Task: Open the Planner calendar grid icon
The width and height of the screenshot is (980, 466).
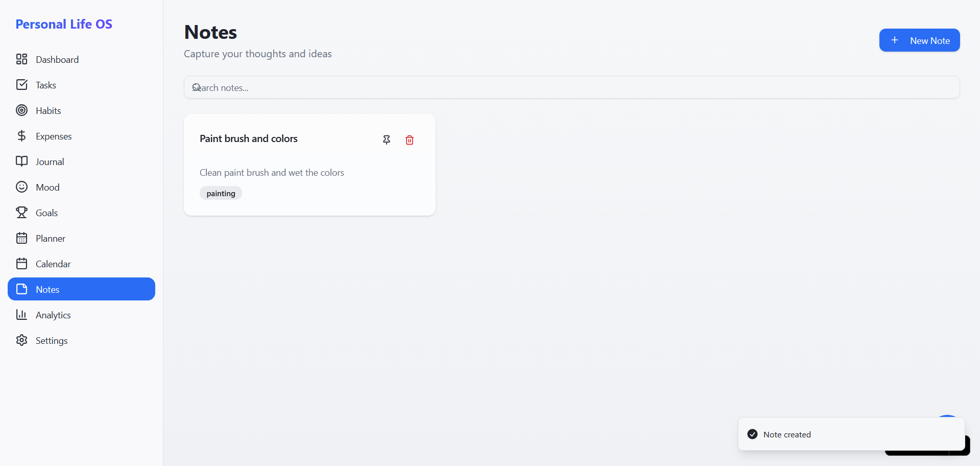Action: 21,238
